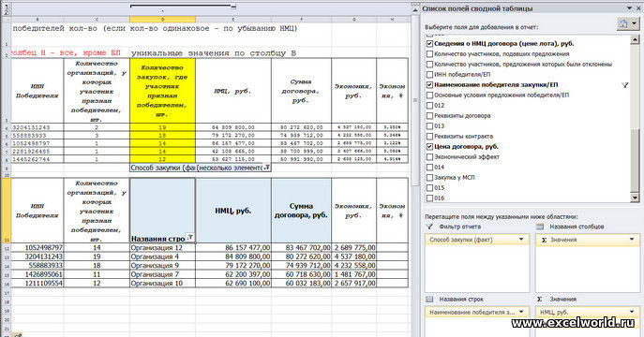Click the empty Названия столбцов drop area
Image resolution: width=644 pixels, height=337 pixels.
pyautogui.click(x=588, y=269)
